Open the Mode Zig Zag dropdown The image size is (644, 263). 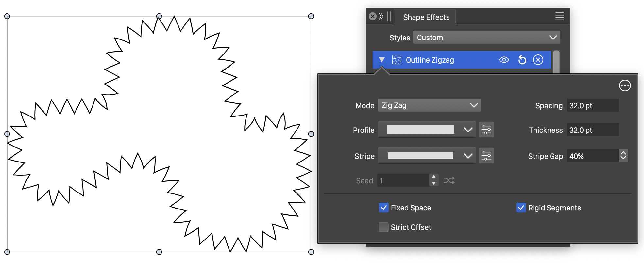pyautogui.click(x=429, y=105)
